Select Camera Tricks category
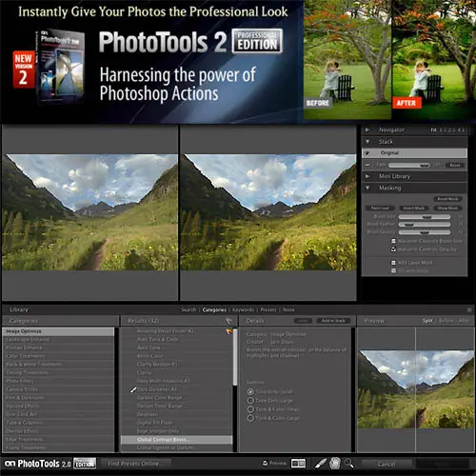476x476 pixels. [x=58, y=389]
